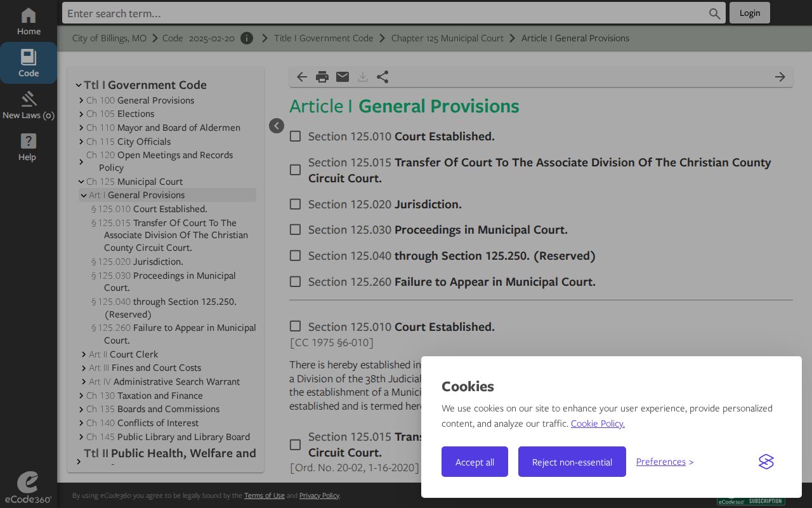Expand Art II Court Clerk
Screen dimensions: 812x508
pyautogui.click(x=84, y=354)
